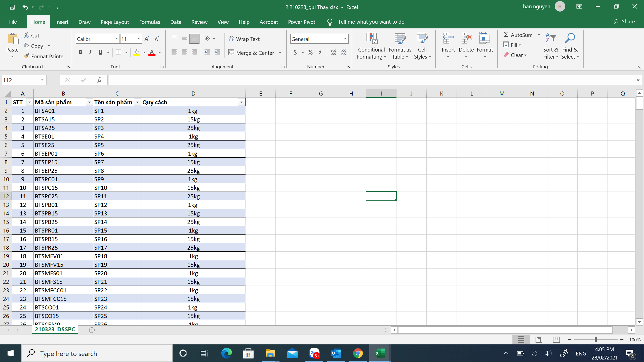Toggle Underline formatting

[100, 52]
